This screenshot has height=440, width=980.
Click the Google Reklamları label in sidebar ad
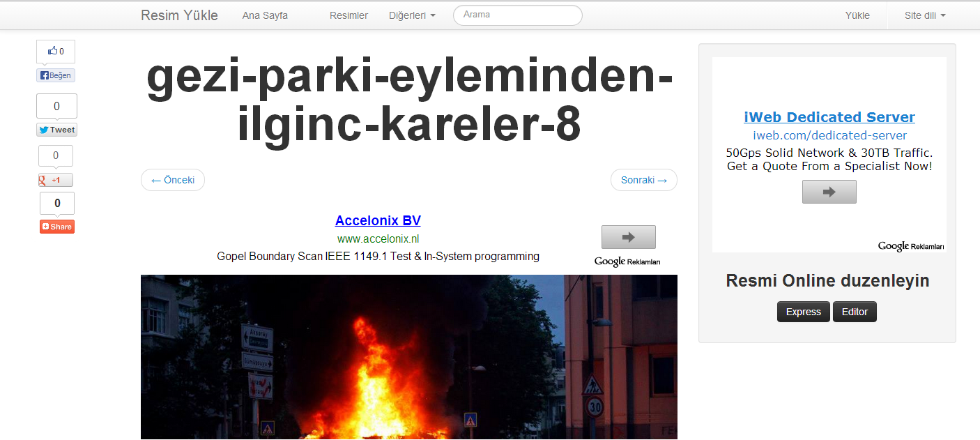point(911,246)
